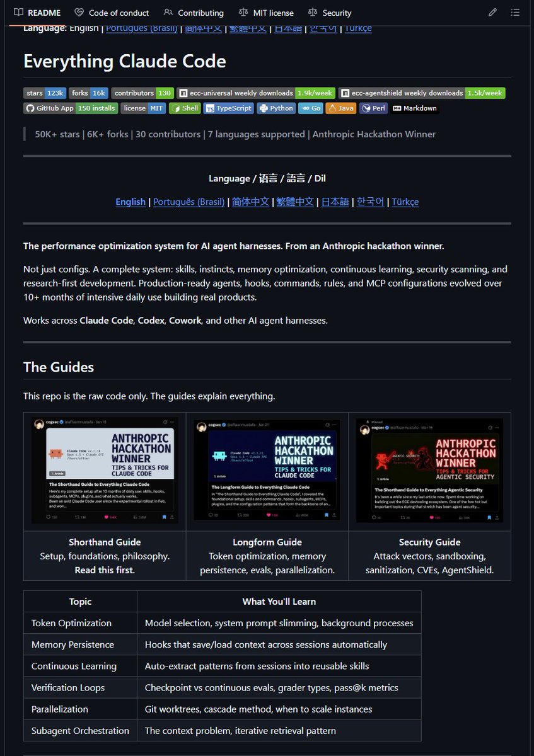
Task: Switch to 简体中文 in centered language list
Action: pyautogui.click(x=250, y=202)
